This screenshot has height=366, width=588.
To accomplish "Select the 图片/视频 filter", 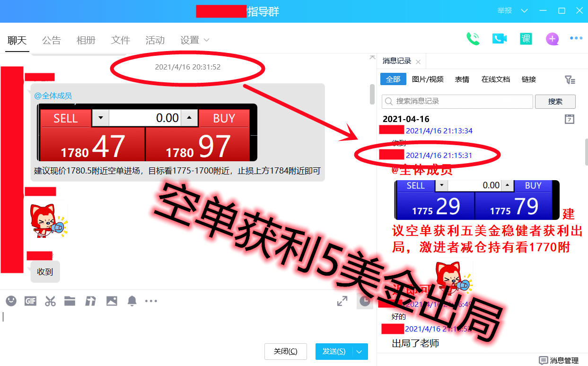I will click(x=428, y=79).
